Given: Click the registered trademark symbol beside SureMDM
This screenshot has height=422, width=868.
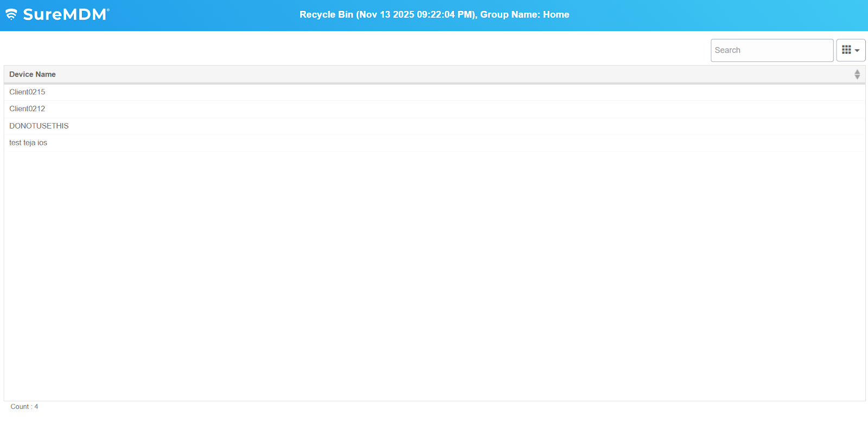Looking at the screenshot, I should [x=108, y=10].
